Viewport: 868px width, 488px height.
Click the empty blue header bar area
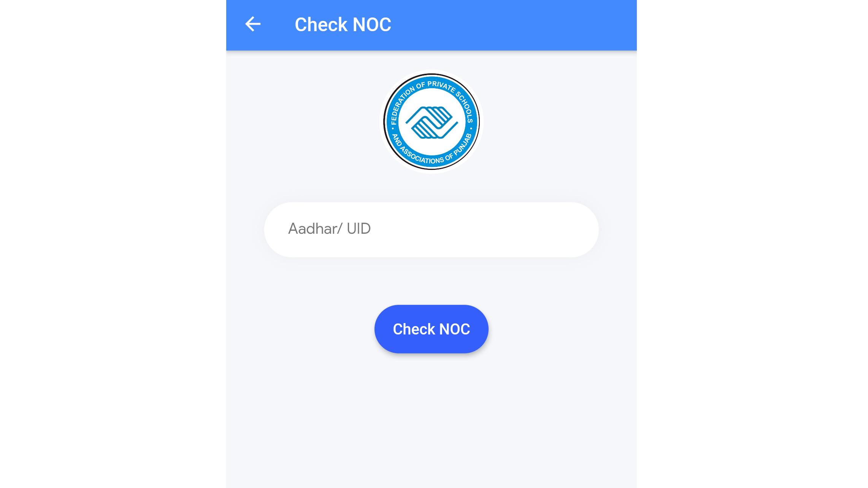[513, 25]
